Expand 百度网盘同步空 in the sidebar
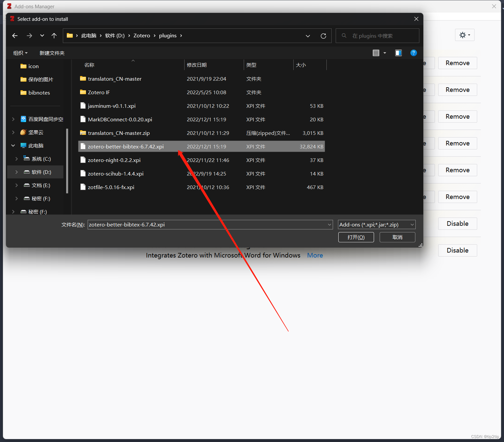The image size is (504, 442). [13, 119]
